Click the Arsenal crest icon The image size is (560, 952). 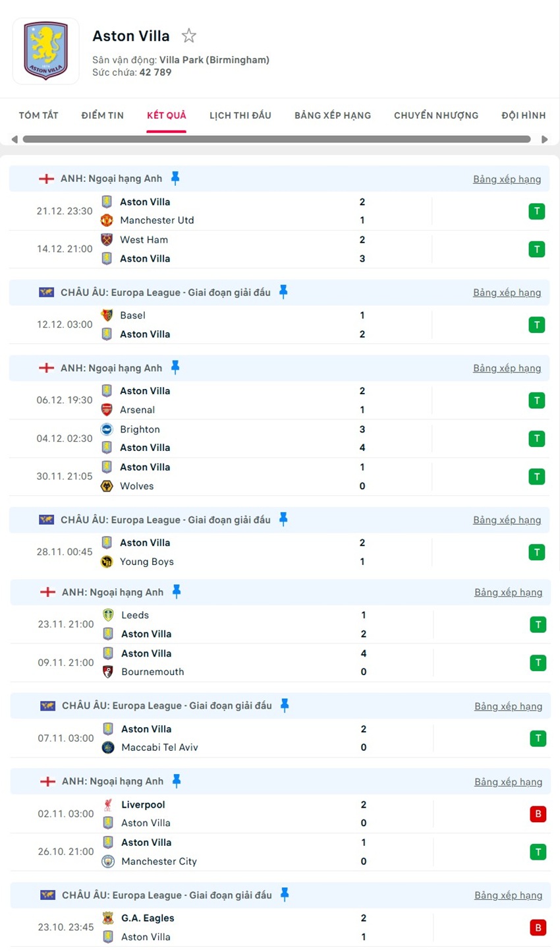(x=107, y=409)
